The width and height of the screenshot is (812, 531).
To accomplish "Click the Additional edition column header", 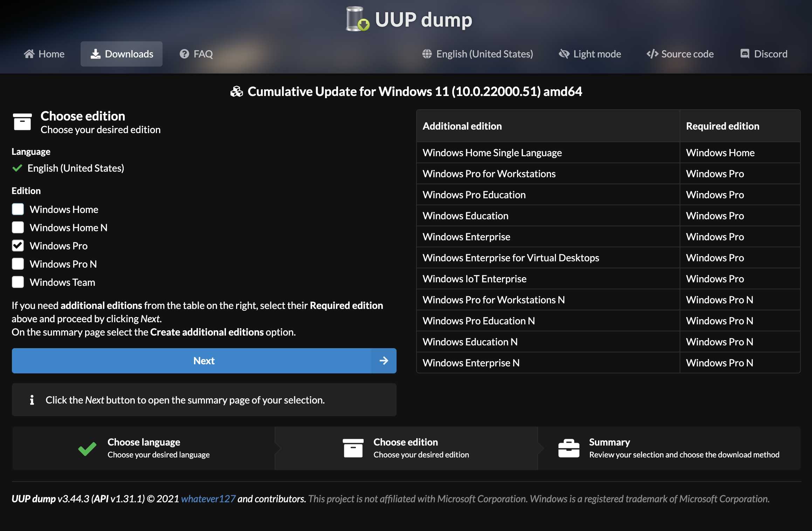I will pos(548,126).
